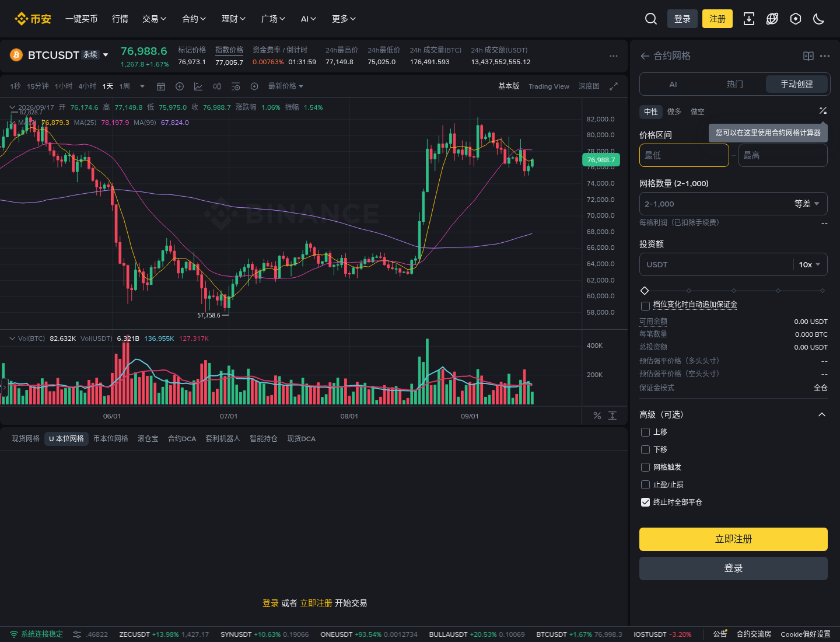Open the 等差 grid mode dropdown
Viewport: 840px width, 642px height.
pyautogui.click(x=807, y=204)
